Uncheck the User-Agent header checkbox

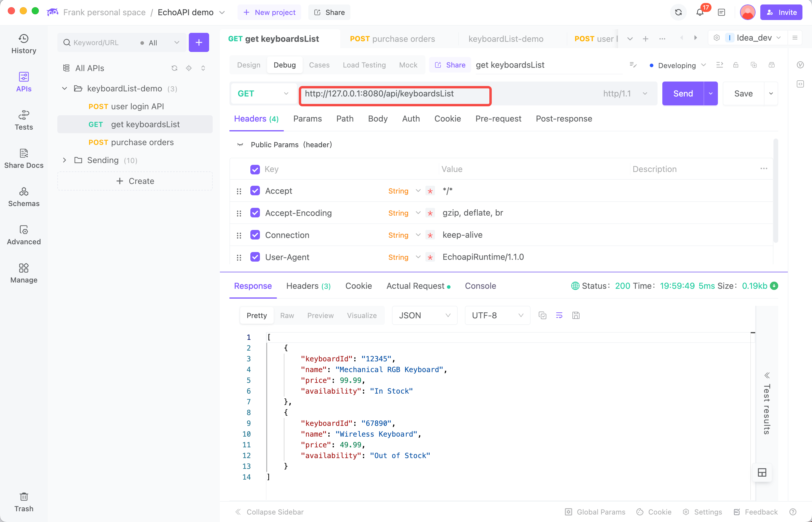point(255,257)
